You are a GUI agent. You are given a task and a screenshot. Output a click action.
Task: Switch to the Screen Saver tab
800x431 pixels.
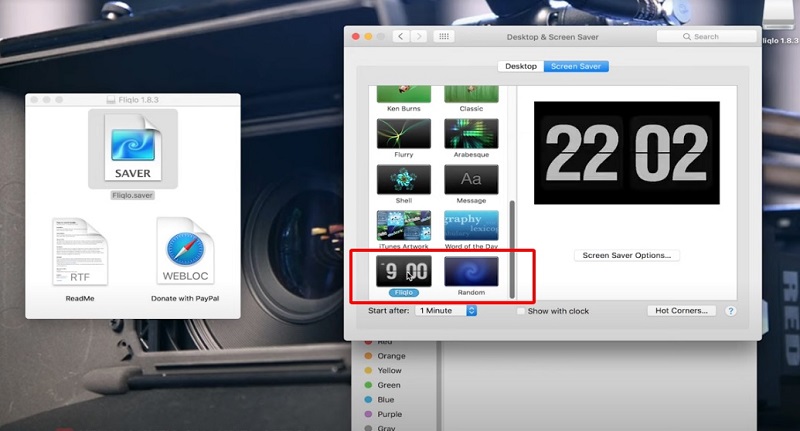(576, 66)
